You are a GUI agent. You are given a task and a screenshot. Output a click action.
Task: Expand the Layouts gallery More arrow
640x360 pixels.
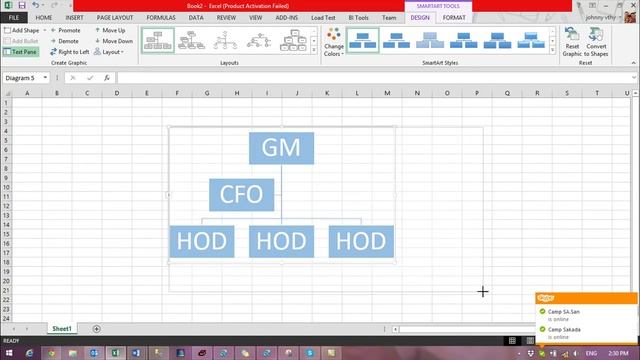(x=314, y=50)
